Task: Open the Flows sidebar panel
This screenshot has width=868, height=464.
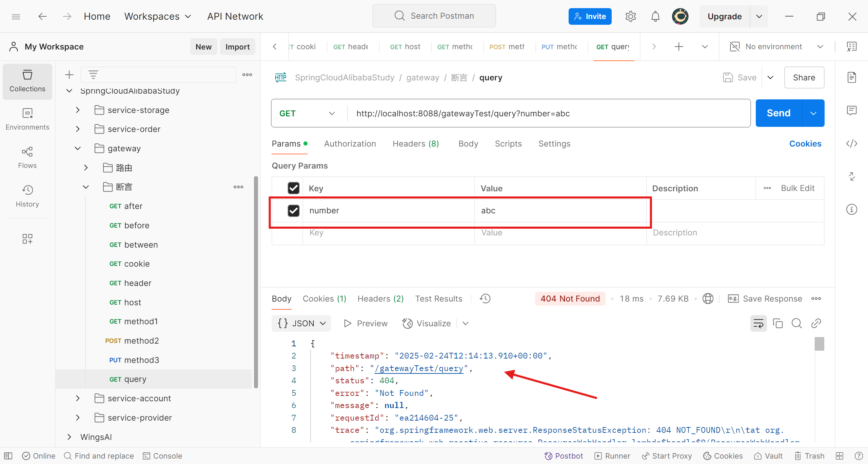Action: 27,157
